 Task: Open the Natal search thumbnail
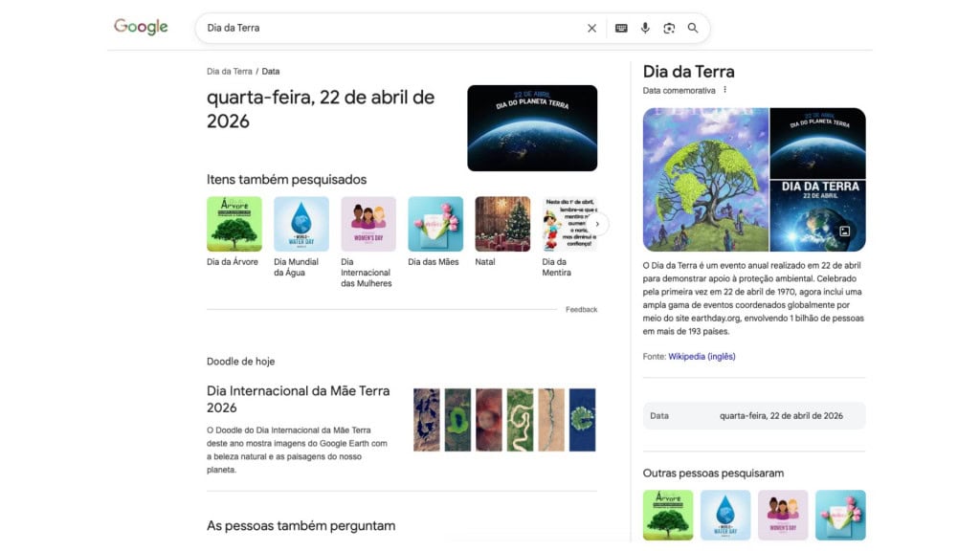click(x=501, y=222)
